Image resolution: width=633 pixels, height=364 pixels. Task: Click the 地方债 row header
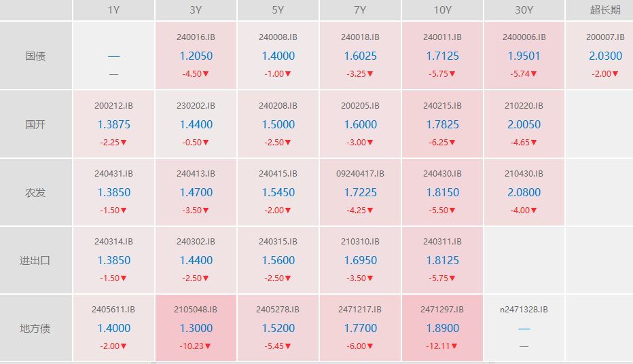(x=35, y=328)
